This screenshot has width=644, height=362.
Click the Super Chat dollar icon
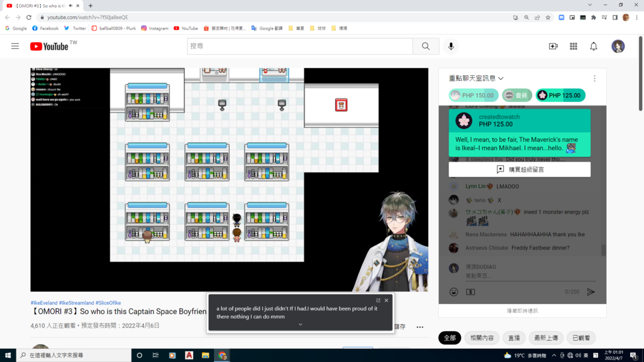pyautogui.click(x=470, y=292)
